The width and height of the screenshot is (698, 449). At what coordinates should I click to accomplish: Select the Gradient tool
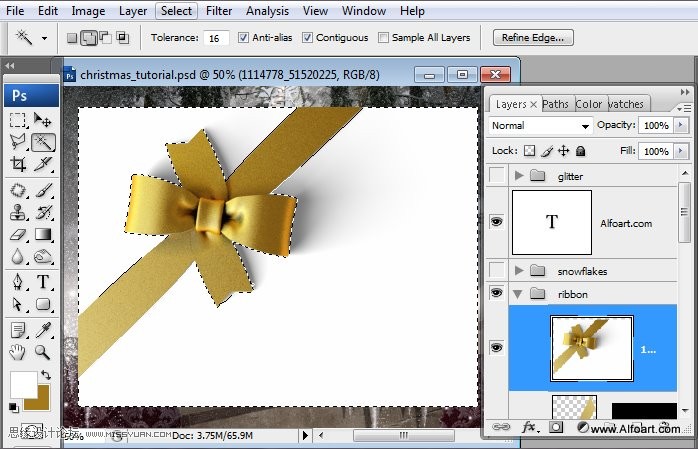pyautogui.click(x=43, y=235)
